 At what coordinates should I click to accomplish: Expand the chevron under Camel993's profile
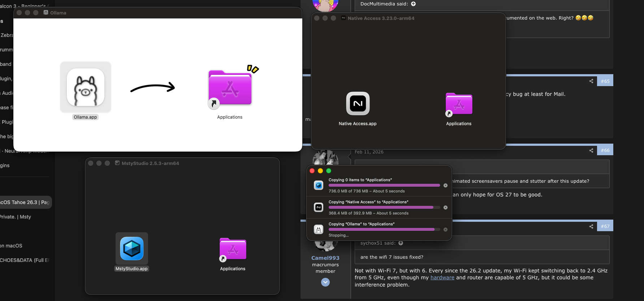[325, 282]
